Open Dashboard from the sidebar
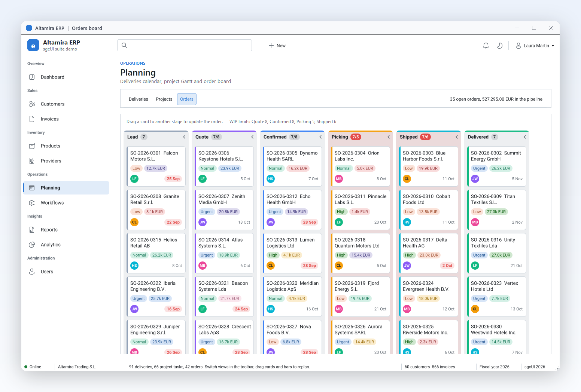Image resolution: width=581 pixels, height=392 pixels. pos(66,77)
